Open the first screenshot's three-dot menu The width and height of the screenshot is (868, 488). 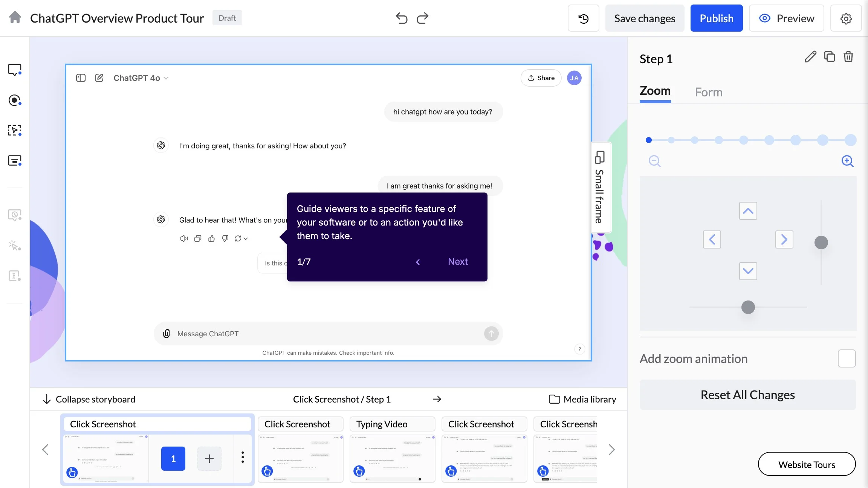pyautogui.click(x=243, y=457)
